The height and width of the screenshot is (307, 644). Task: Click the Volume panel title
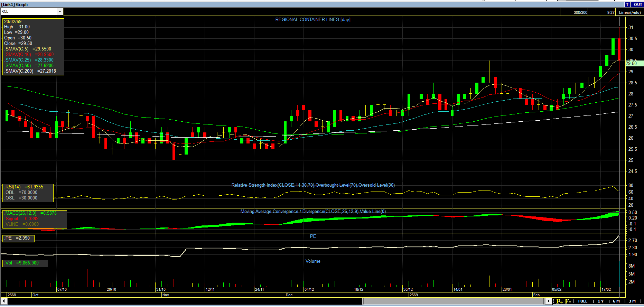313,261
